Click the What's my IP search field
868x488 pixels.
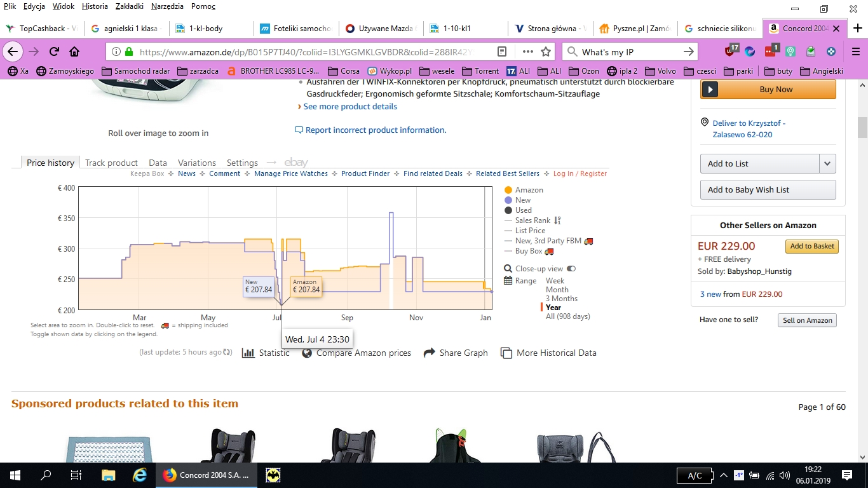629,52
